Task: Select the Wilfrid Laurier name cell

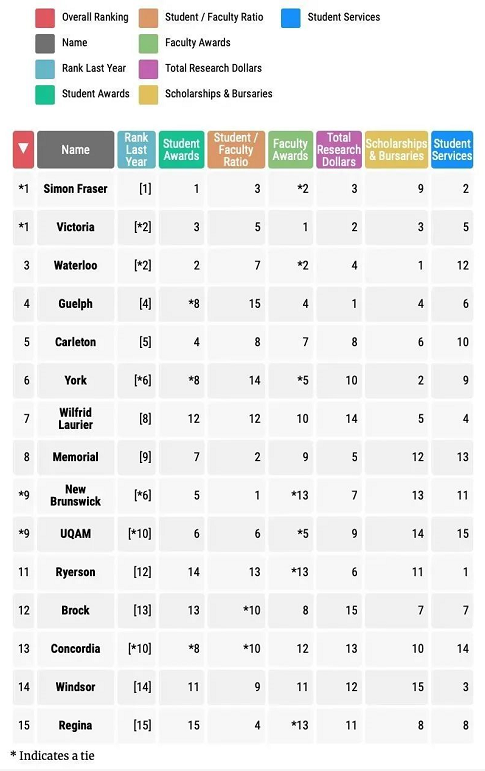Action: click(x=75, y=419)
